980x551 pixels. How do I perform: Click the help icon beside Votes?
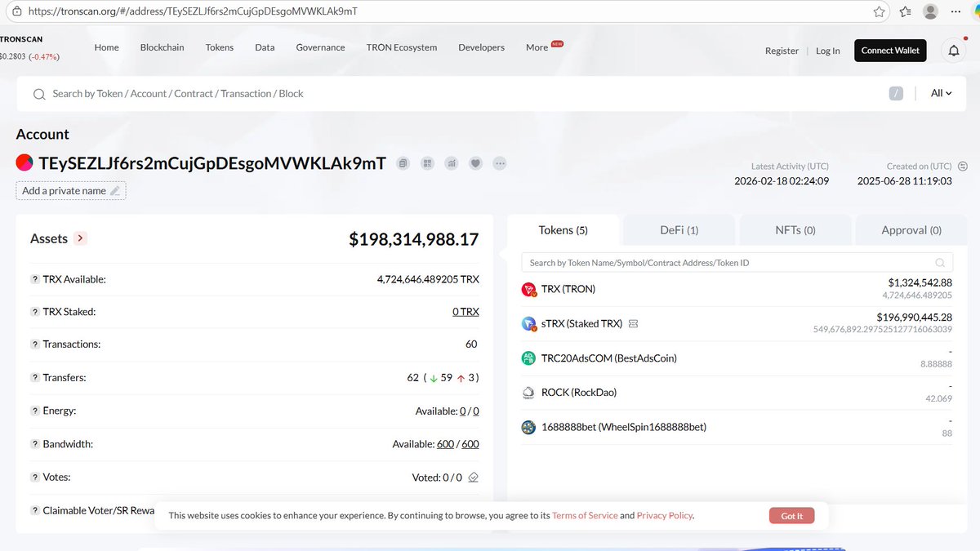[x=35, y=477]
